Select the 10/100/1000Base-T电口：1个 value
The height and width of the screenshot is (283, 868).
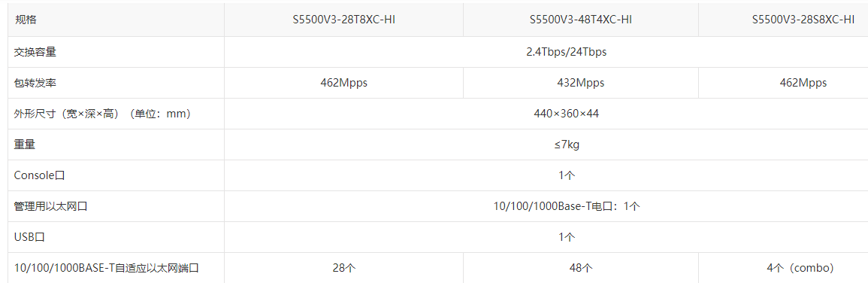(x=567, y=206)
